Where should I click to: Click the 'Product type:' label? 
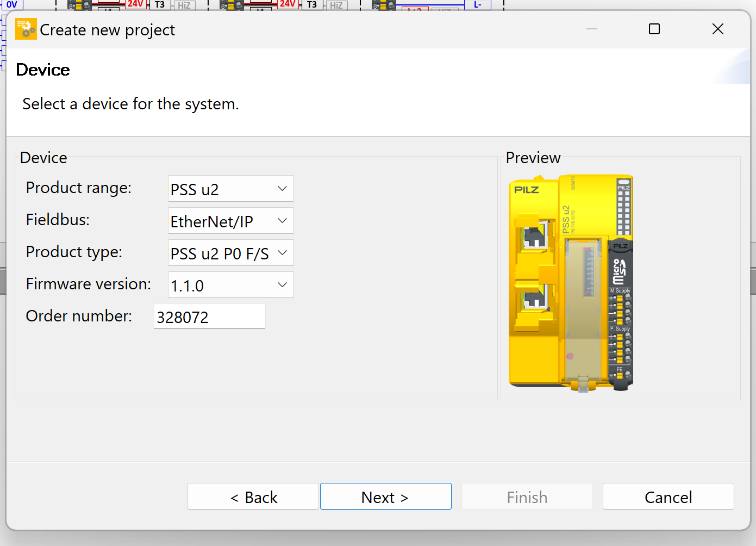coord(74,252)
